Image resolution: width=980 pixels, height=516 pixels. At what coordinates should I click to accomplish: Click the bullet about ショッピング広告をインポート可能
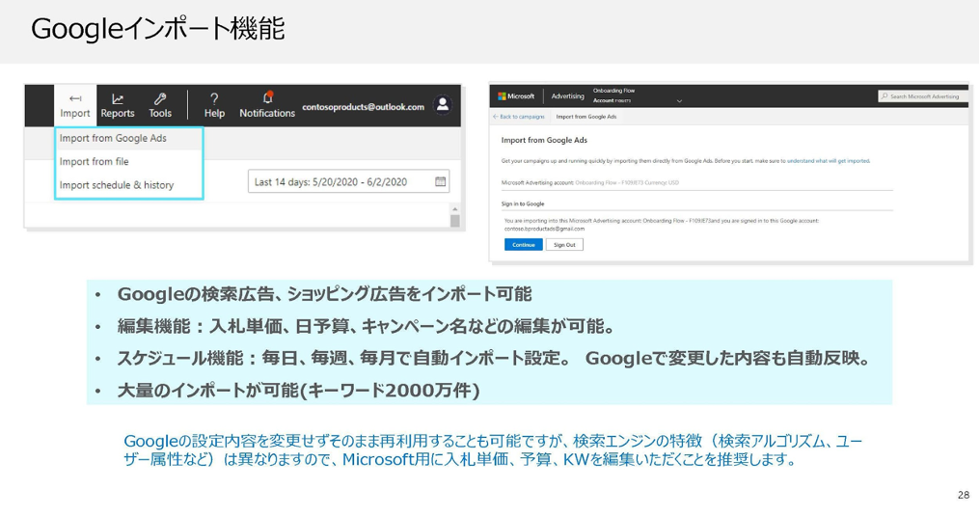(x=324, y=294)
